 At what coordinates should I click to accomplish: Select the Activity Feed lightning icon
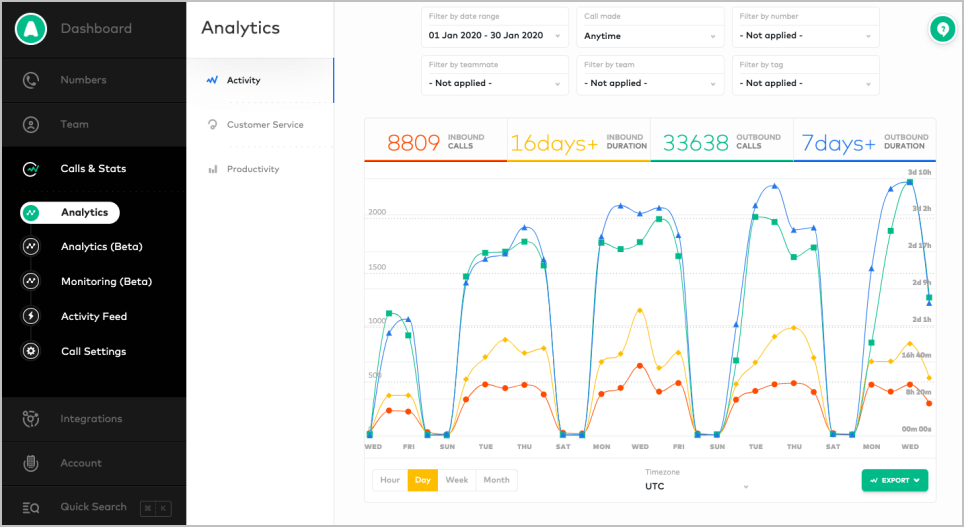tap(31, 317)
